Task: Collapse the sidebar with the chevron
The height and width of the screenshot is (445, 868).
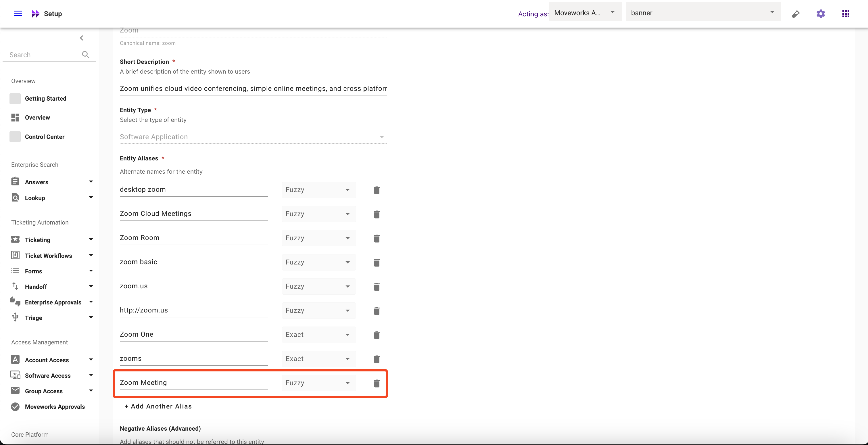Action: 82,38
